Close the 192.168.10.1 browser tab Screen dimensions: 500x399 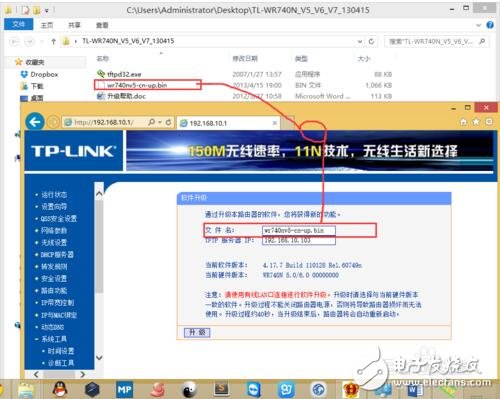click(x=275, y=123)
